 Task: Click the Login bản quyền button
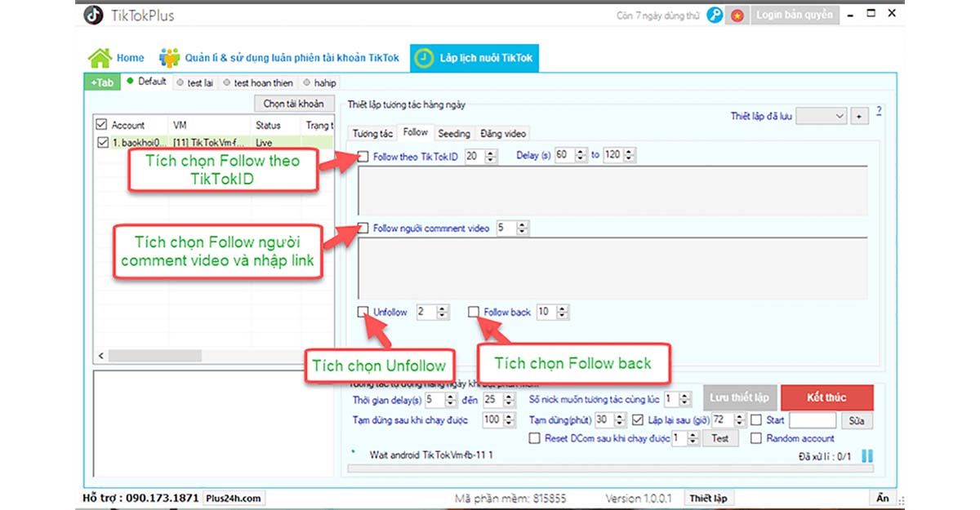coord(795,15)
